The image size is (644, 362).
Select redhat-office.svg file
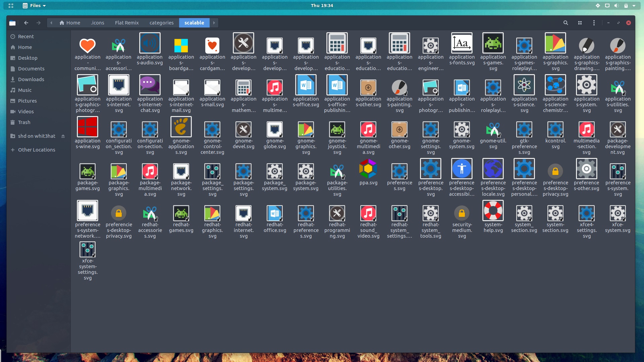[275, 213]
